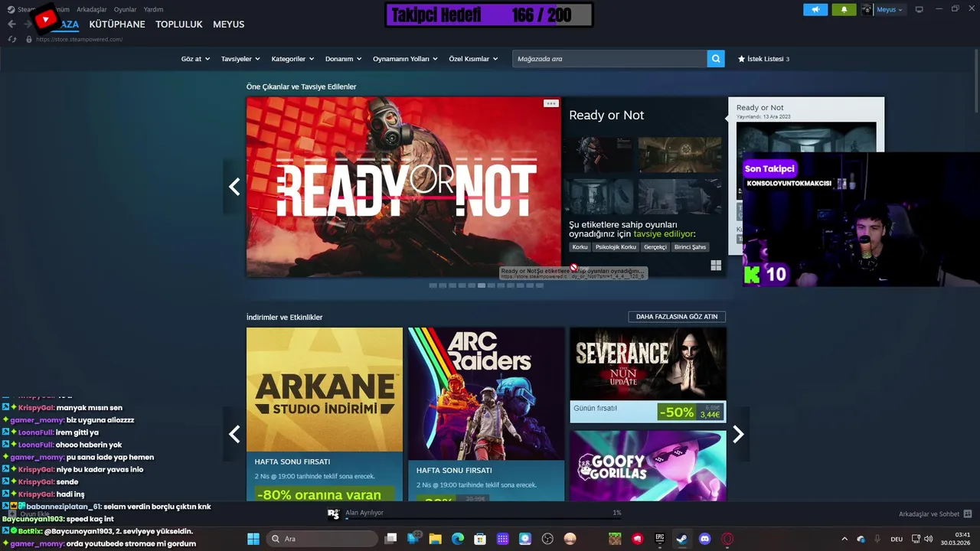Open the Arkane Studio İndirimi card
980x551 pixels.
point(325,414)
